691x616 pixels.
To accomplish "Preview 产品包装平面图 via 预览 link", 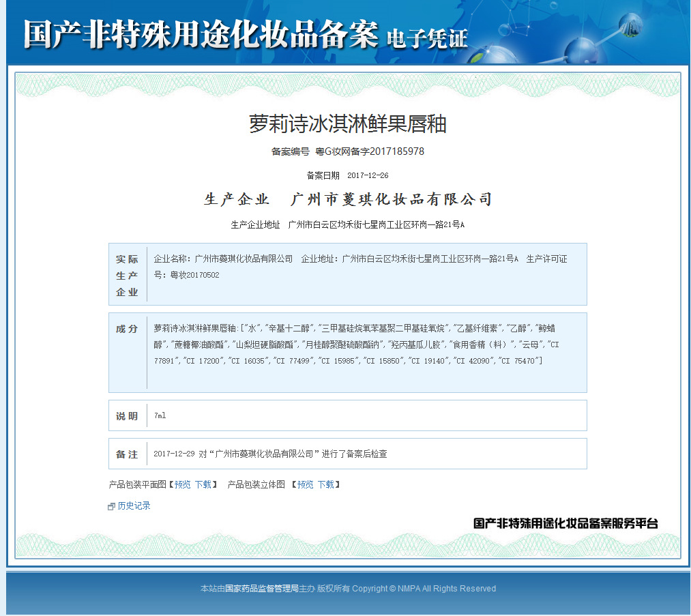I will point(182,485).
